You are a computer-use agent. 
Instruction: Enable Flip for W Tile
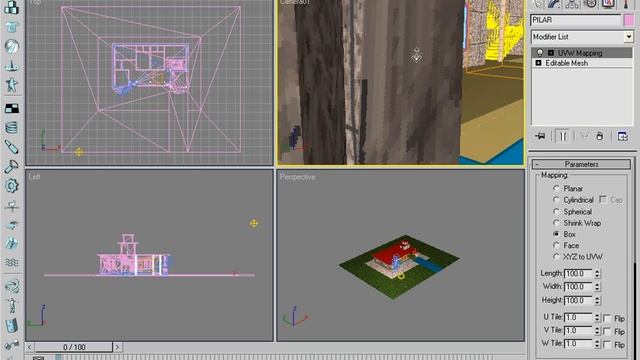607,344
